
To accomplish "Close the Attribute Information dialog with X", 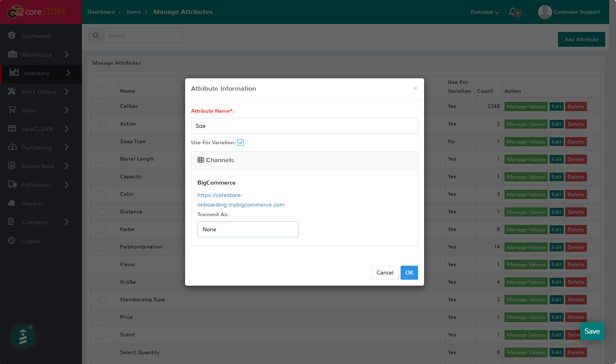I will point(415,88).
